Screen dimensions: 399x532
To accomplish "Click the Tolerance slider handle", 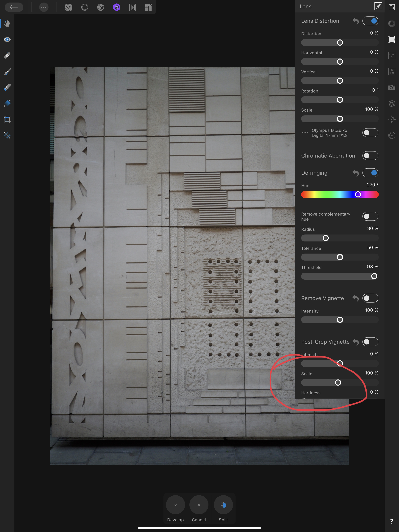I will click(x=340, y=257).
